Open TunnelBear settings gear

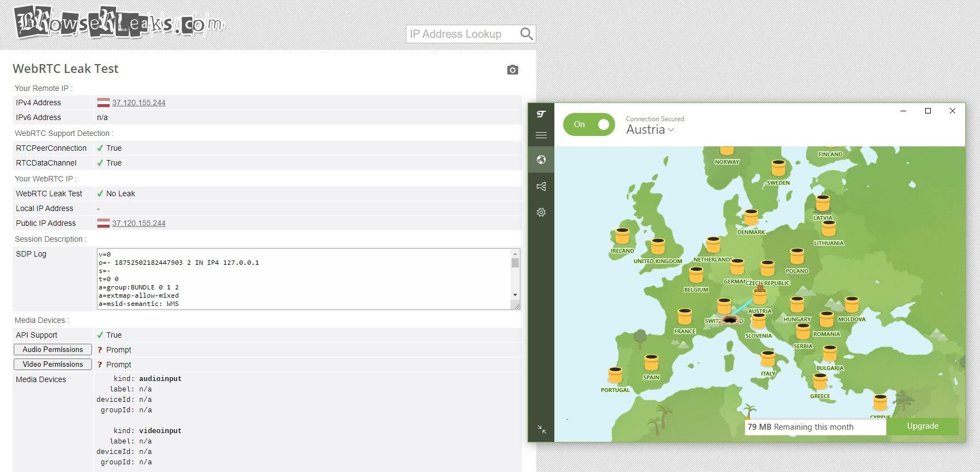(541, 212)
